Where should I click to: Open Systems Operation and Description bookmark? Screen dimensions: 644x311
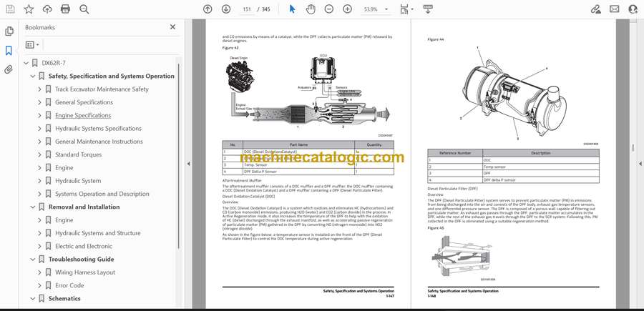point(102,194)
